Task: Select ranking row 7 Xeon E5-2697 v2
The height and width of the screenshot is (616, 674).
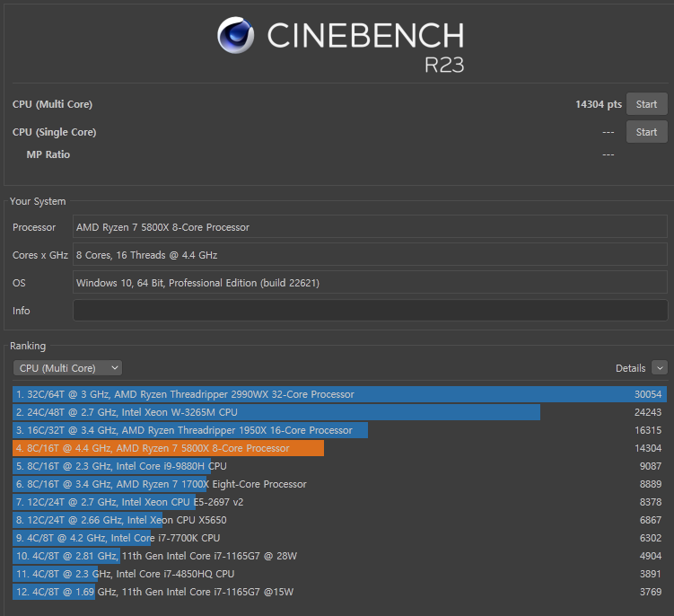Action: click(x=339, y=502)
